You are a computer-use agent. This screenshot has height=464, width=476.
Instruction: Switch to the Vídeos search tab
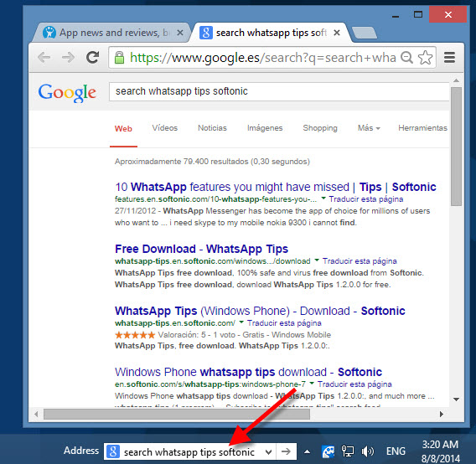click(164, 128)
